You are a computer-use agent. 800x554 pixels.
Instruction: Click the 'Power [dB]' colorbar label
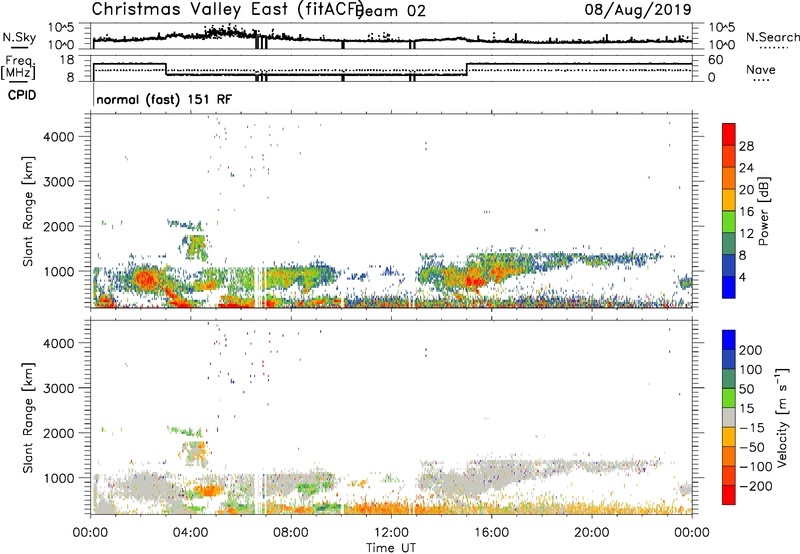[763, 211]
